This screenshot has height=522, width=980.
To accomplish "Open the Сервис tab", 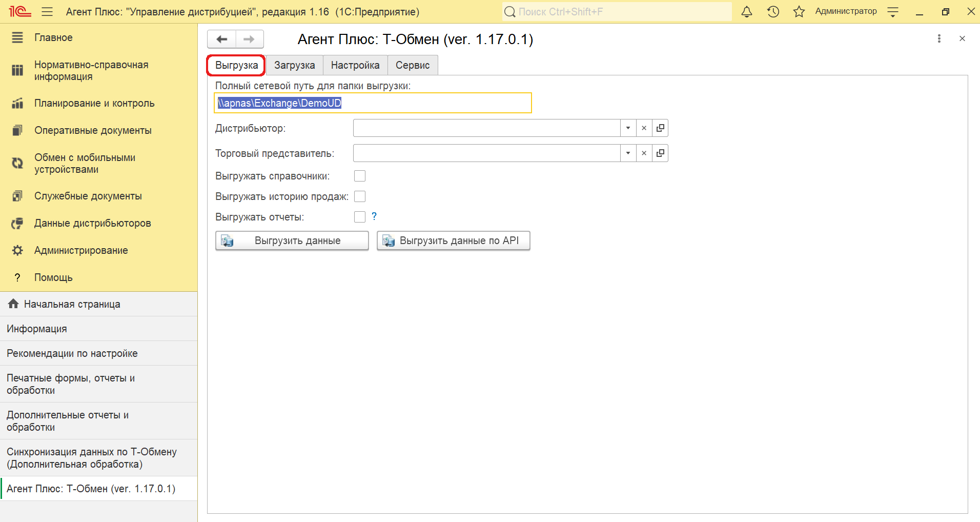I will 413,65.
